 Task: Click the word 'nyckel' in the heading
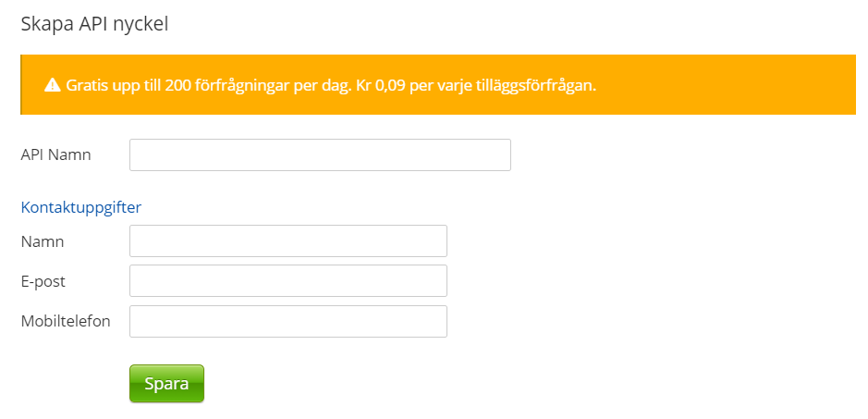point(141,24)
